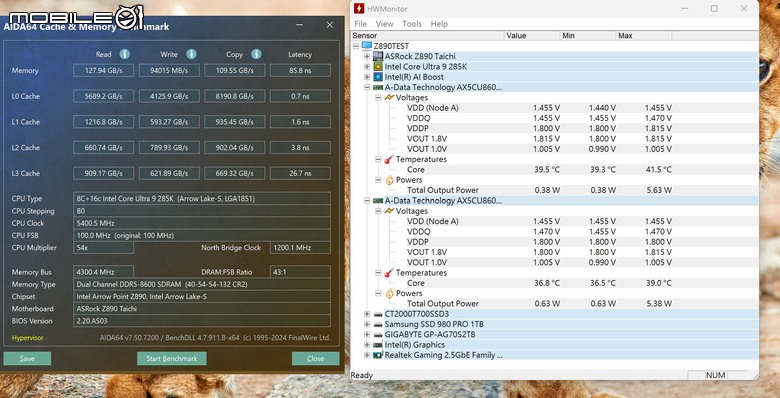Open the View menu in HWMonitor

[385, 24]
